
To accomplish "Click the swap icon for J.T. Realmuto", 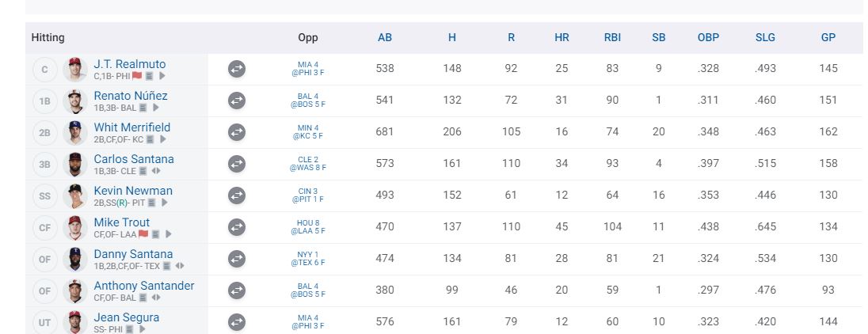I will click(x=236, y=70).
